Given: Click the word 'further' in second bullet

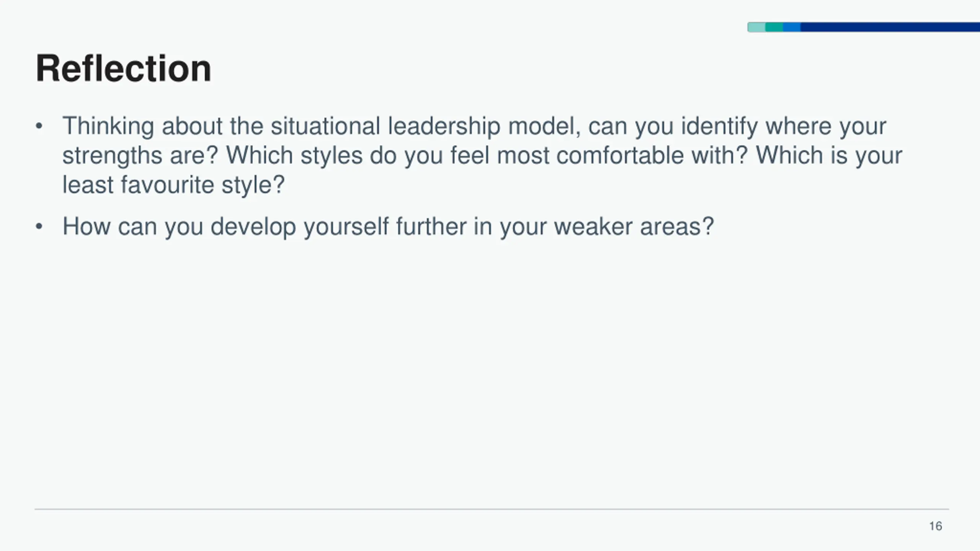Looking at the screenshot, I should click(431, 227).
